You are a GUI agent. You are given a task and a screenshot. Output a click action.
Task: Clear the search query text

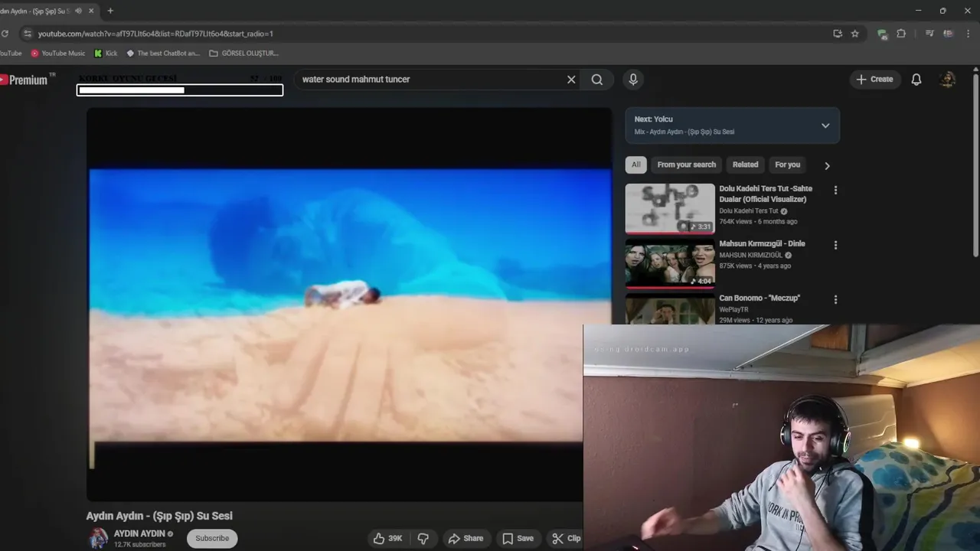571,80
